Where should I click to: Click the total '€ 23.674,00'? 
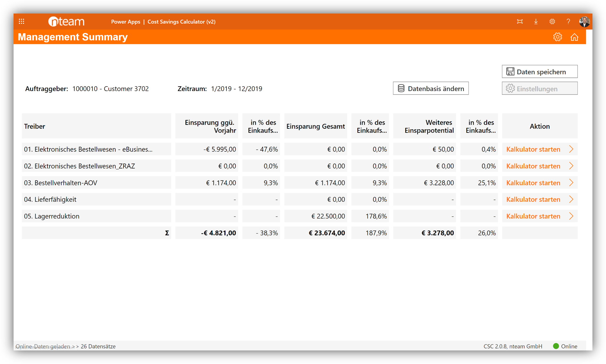[327, 233]
